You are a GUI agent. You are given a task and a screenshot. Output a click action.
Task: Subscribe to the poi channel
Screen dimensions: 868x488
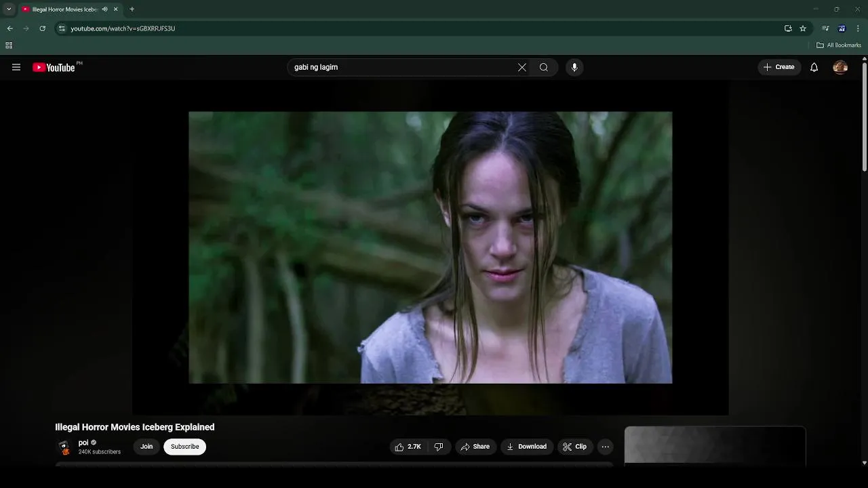(x=185, y=447)
